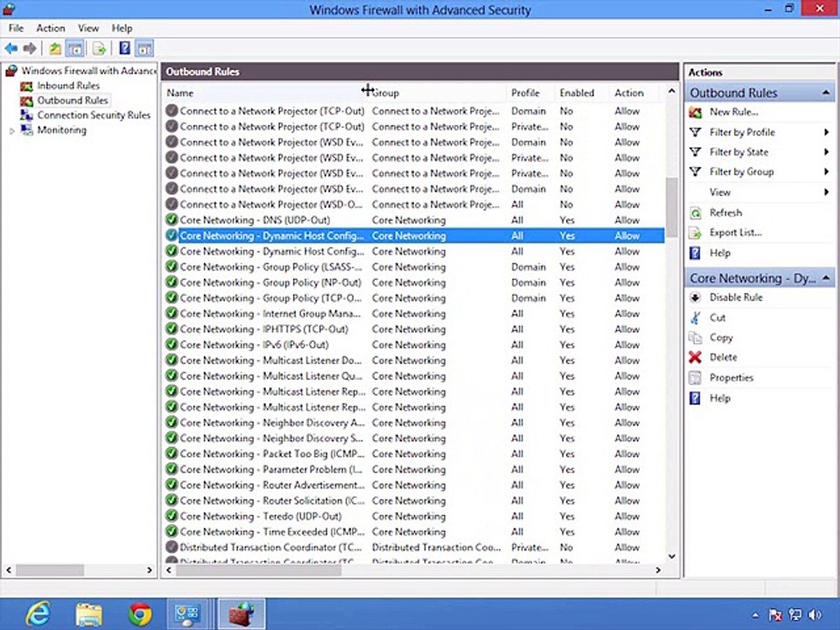Click the tree pane scroll right arrow

click(x=150, y=570)
